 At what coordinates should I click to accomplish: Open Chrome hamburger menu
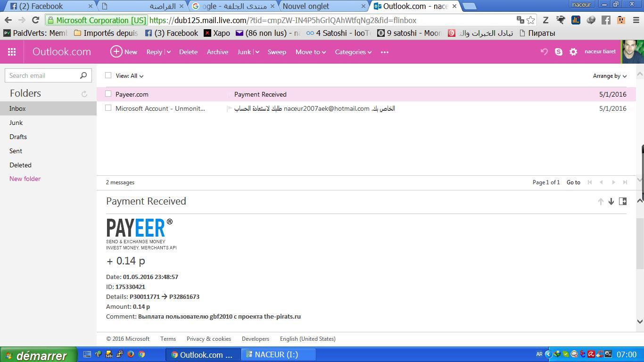[636, 20]
